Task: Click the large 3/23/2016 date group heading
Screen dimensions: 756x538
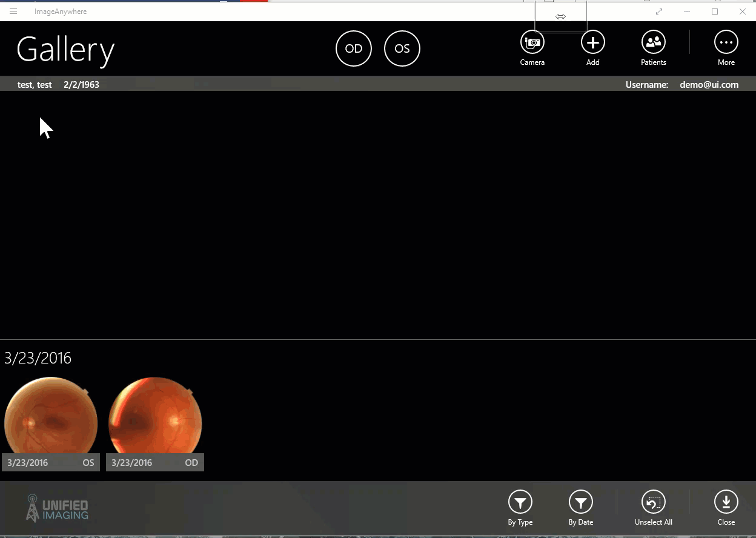Action: coord(38,358)
